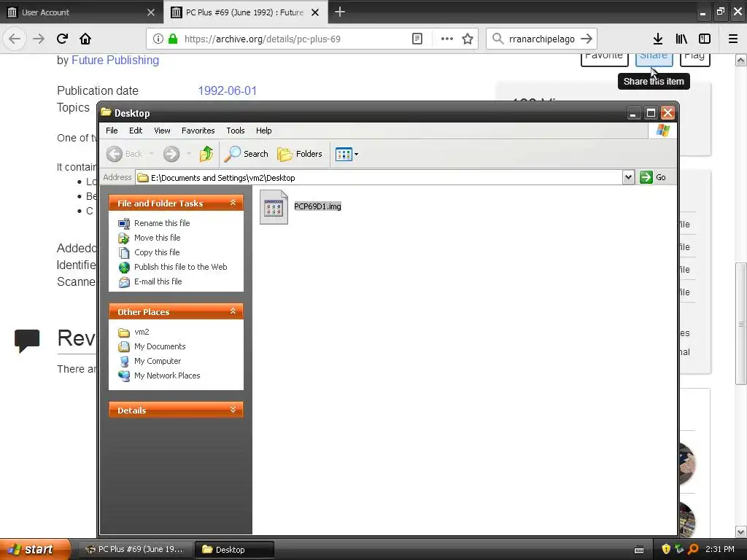Open the Tools menu
Viewport: 747px width, 560px height.
point(236,131)
